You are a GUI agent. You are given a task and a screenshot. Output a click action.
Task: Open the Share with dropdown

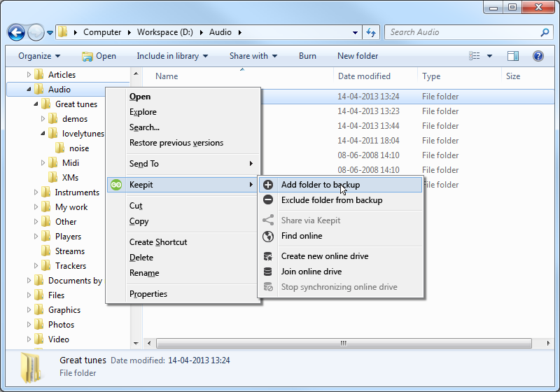pos(253,56)
